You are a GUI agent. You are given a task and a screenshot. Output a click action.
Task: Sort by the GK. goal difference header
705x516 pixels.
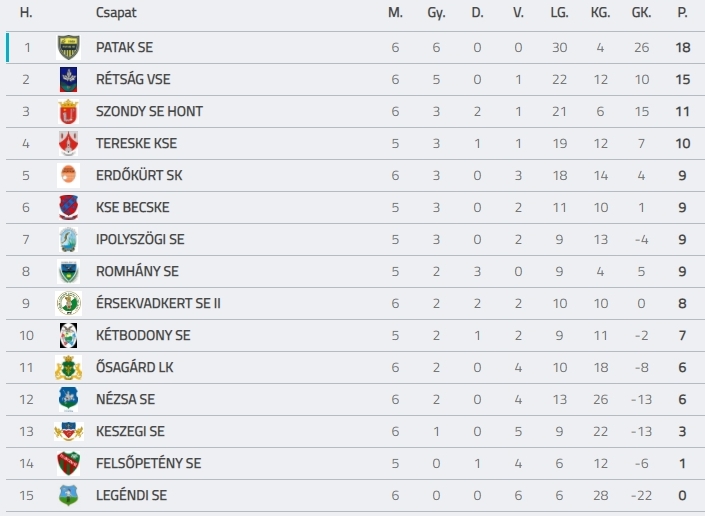641,13
